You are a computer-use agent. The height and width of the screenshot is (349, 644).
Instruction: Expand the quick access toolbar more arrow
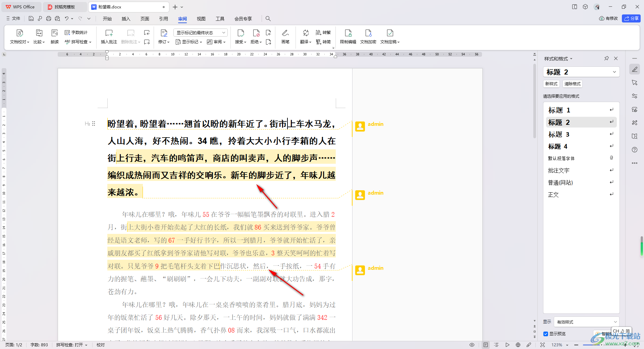89,18
